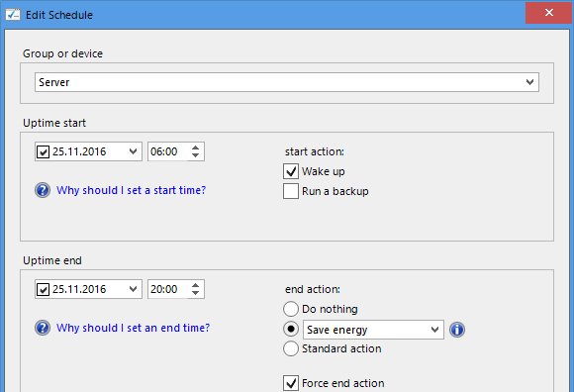The image size is (574, 392).
Task: Decrease the uptime start time with down arrow
Action: point(196,155)
